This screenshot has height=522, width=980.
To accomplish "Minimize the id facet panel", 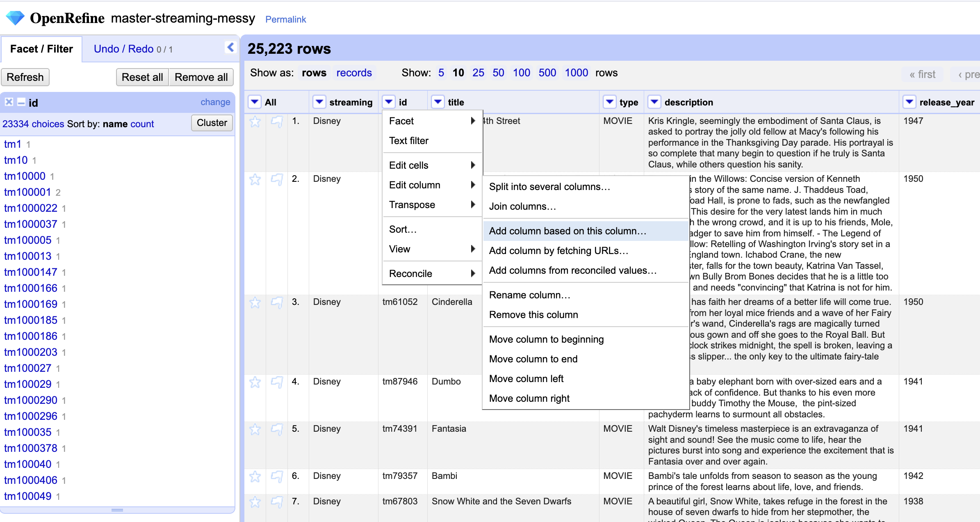I will 21,102.
